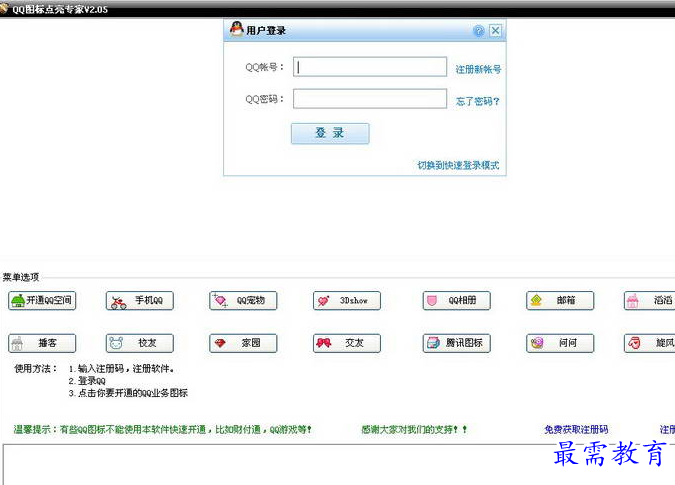Screen dimensions: 675x485
Task: Click the QQ penguin icon in login dialog
Action: click(236, 29)
